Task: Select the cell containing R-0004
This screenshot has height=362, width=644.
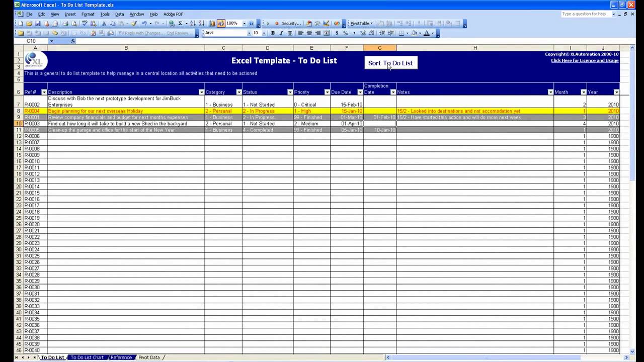Action: tap(35, 111)
